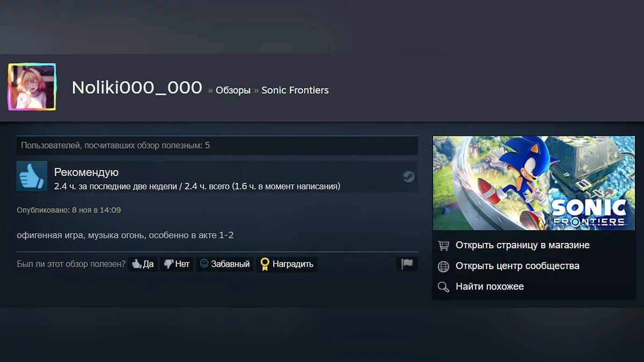Image resolution: width=644 pixels, height=362 pixels.
Task: Click the Steam logo icon in review header
Action: click(409, 176)
